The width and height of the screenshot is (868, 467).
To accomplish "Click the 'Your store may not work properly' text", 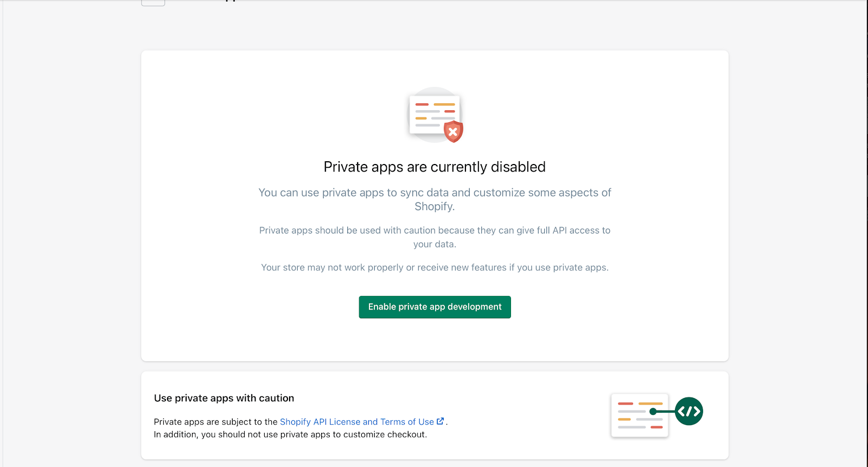I will pyautogui.click(x=435, y=267).
